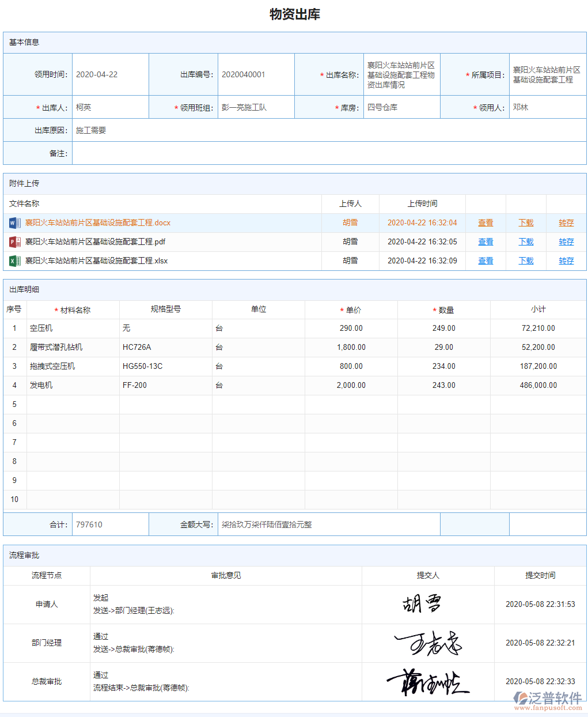Click 下载 on the xlsx attachment row
This screenshot has height=717, width=588.
coord(525,261)
